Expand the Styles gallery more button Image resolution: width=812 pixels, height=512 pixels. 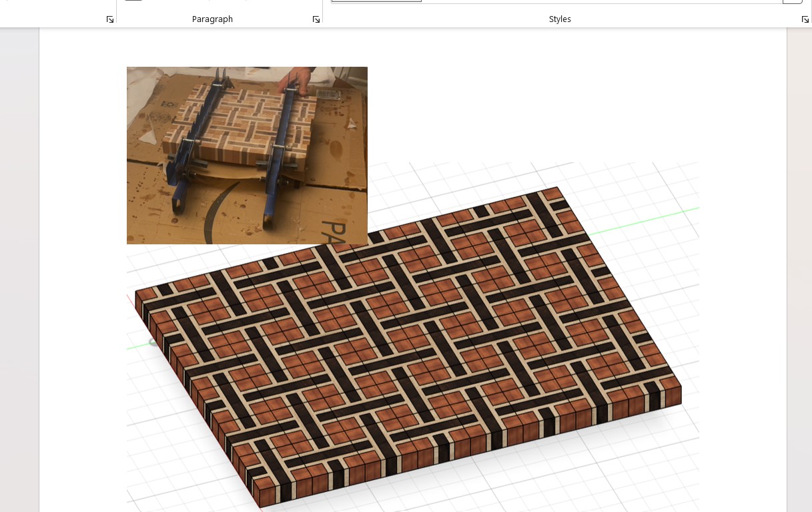(x=792, y=1)
